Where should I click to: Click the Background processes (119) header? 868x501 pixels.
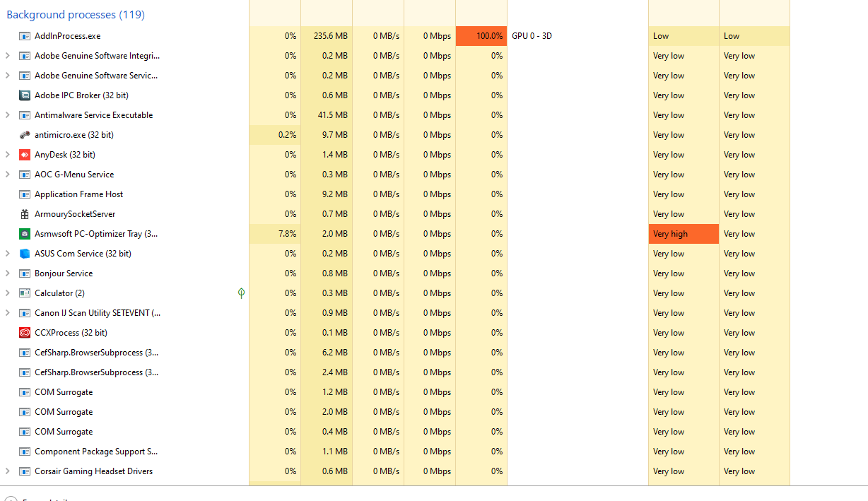tap(76, 14)
